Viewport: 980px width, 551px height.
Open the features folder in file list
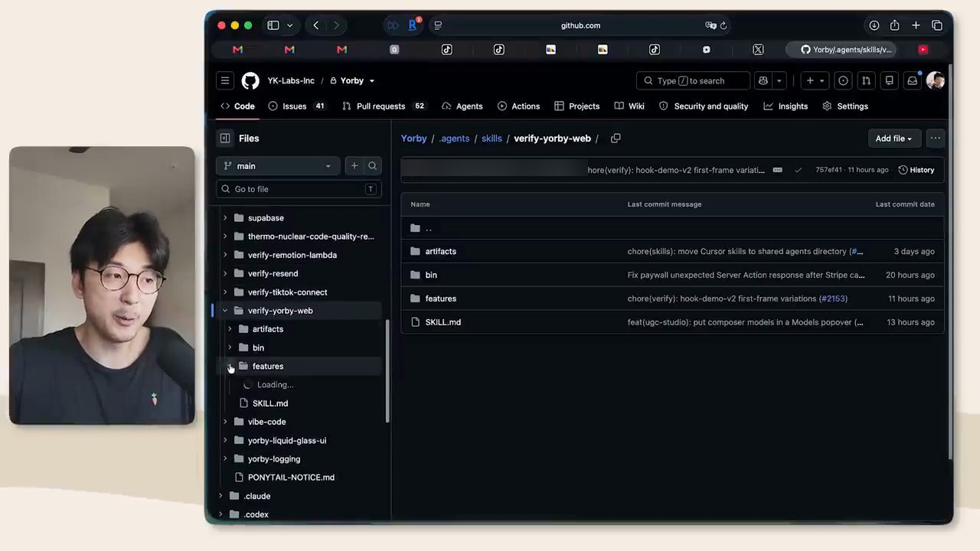(441, 298)
